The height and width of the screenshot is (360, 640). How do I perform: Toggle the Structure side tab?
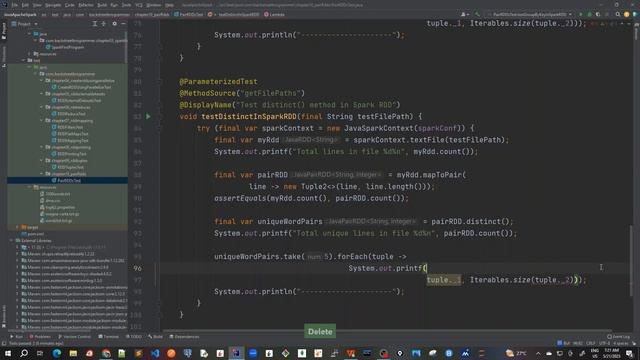(x=4, y=56)
